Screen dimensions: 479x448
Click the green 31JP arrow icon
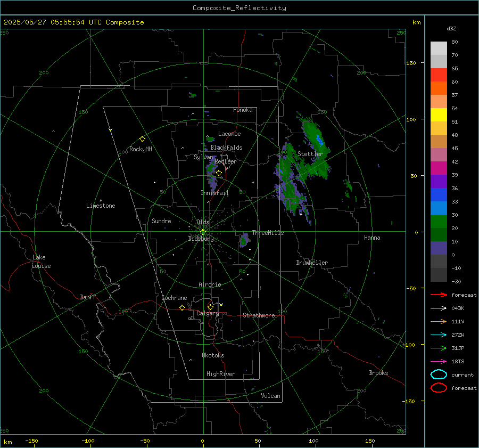click(439, 348)
